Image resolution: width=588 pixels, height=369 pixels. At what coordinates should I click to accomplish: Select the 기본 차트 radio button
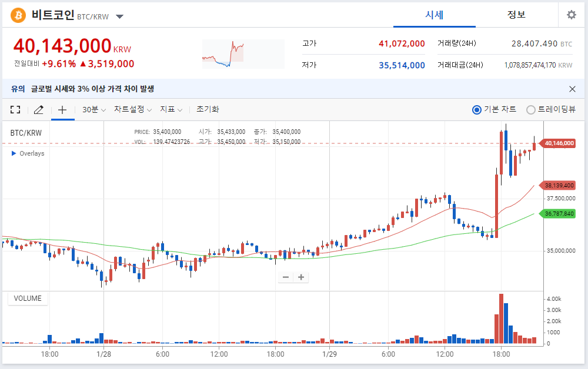tap(477, 110)
